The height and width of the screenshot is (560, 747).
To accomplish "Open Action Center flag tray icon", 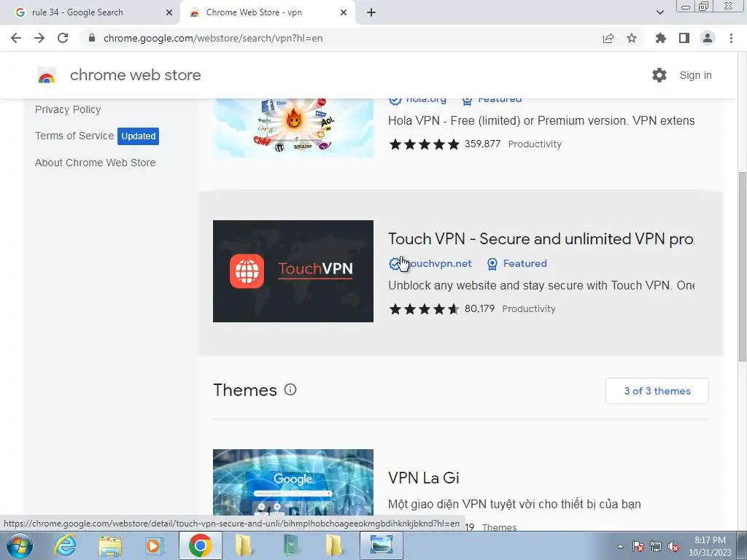I will [638, 547].
